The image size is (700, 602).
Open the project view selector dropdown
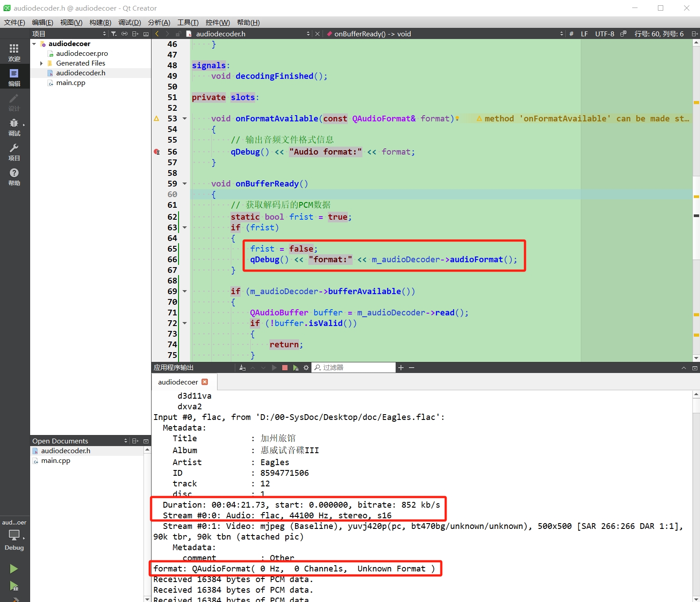pos(69,34)
